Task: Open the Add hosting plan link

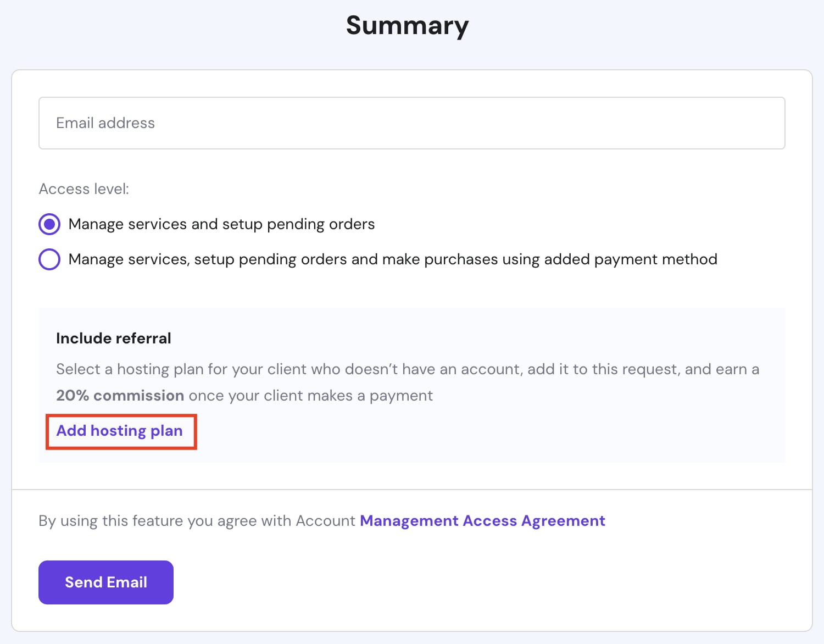Action: tap(120, 431)
